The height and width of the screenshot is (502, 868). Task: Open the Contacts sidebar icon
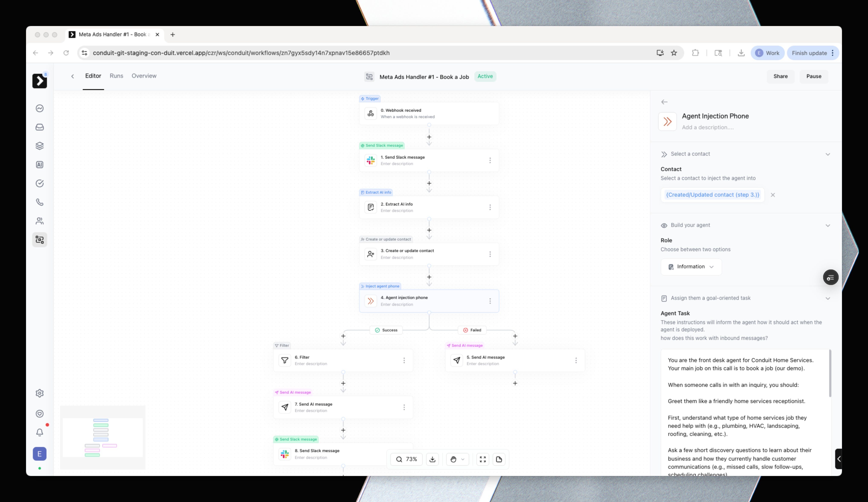click(40, 221)
